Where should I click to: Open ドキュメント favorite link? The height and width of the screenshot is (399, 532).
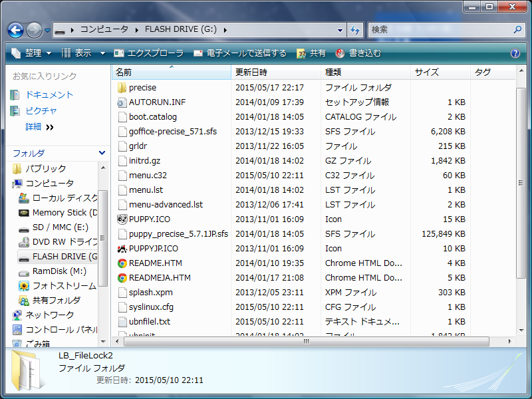[x=49, y=94]
